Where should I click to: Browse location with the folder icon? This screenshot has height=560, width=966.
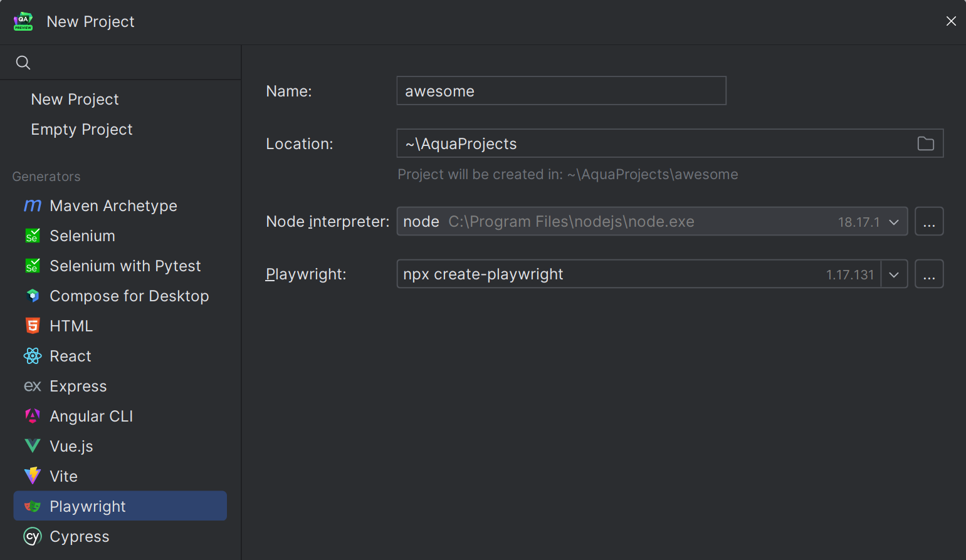pyautogui.click(x=925, y=143)
